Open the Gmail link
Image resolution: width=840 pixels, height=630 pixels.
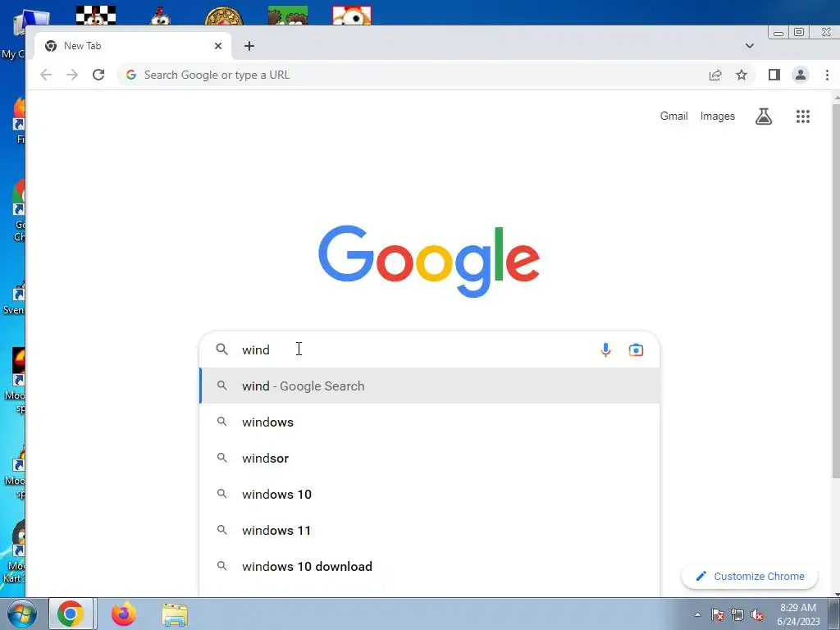coord(673,116)
